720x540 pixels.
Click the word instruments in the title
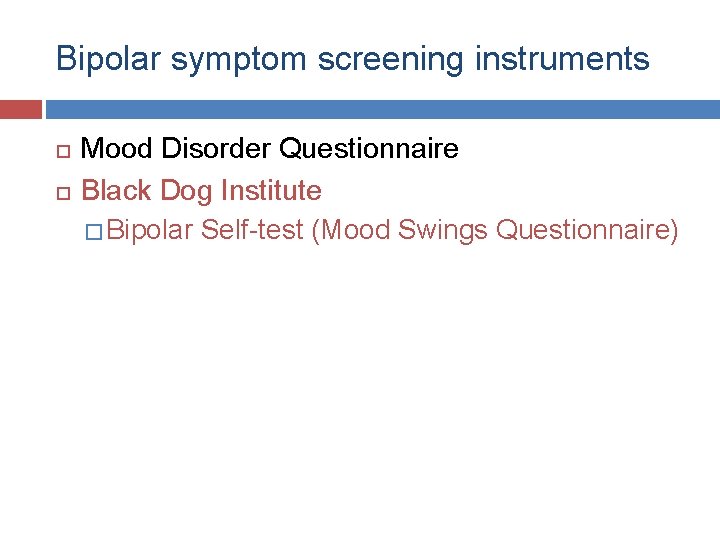point(562,59)
